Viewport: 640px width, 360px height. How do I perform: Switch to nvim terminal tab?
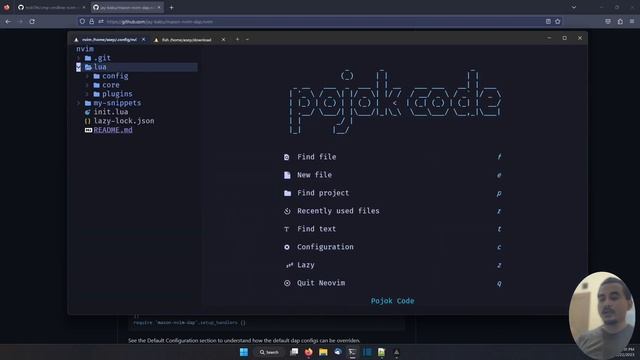(109, 40)
